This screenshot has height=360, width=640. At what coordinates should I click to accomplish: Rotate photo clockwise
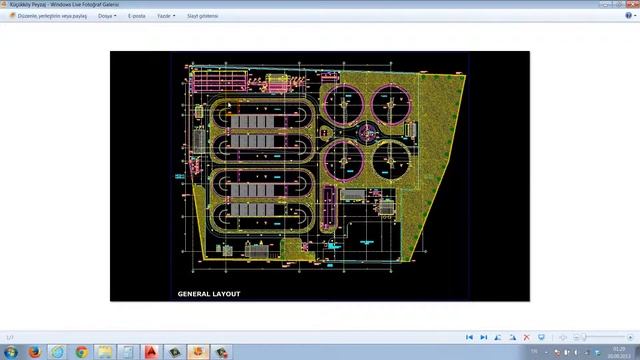point(513,337)
